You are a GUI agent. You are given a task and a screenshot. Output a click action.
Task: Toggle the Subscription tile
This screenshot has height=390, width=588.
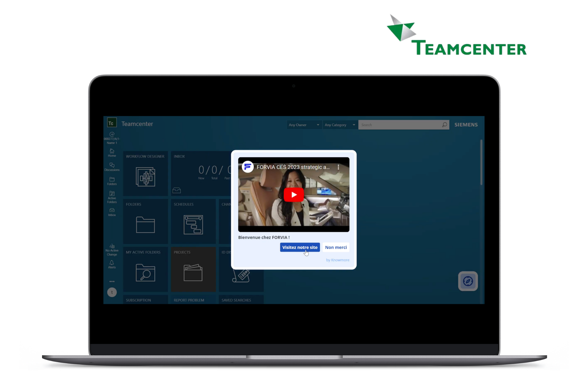click(138, 299)
